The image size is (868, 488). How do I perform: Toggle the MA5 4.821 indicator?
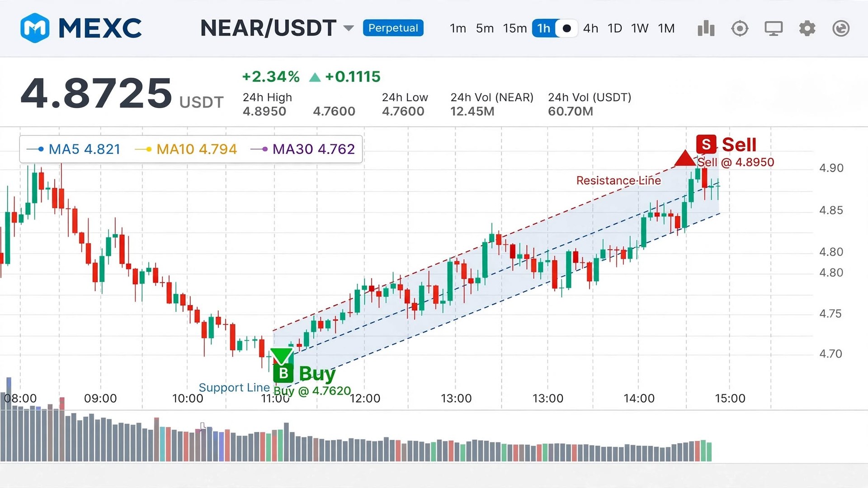point(74,149)
